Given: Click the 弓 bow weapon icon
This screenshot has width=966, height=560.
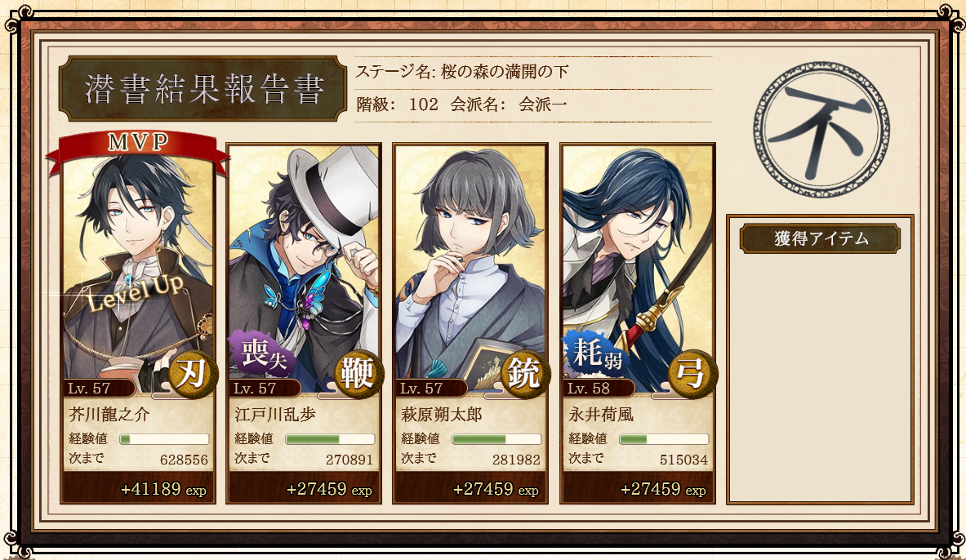Looking at the screenshot, I should pos(691,373).
